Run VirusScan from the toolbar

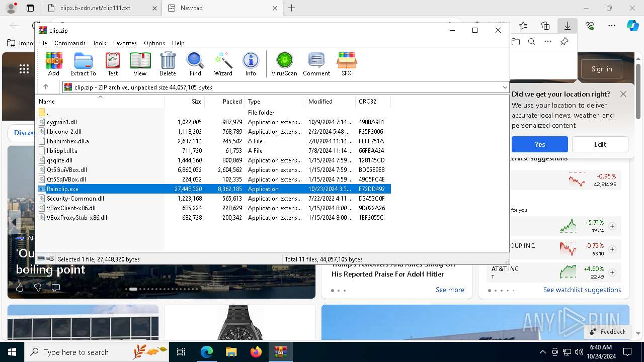(284, 64)
